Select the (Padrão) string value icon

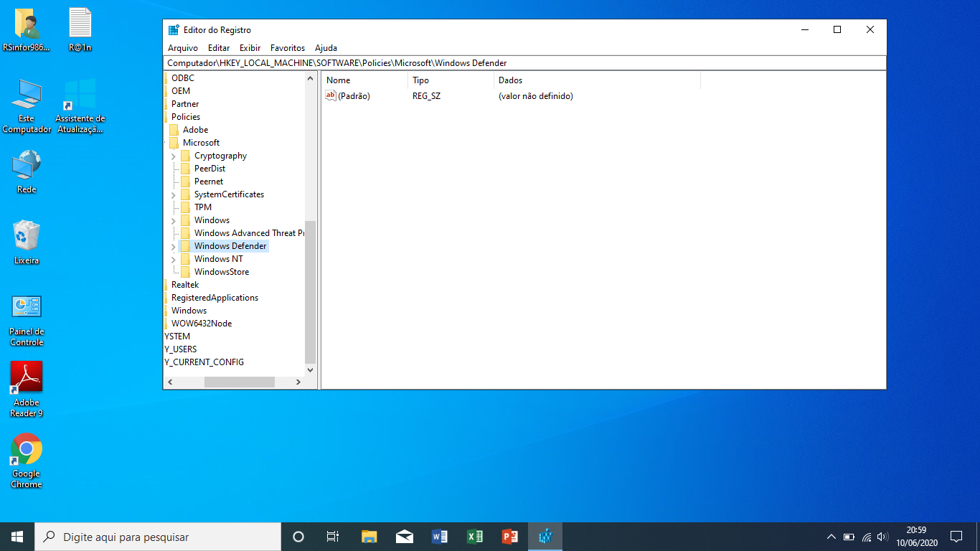331,95
